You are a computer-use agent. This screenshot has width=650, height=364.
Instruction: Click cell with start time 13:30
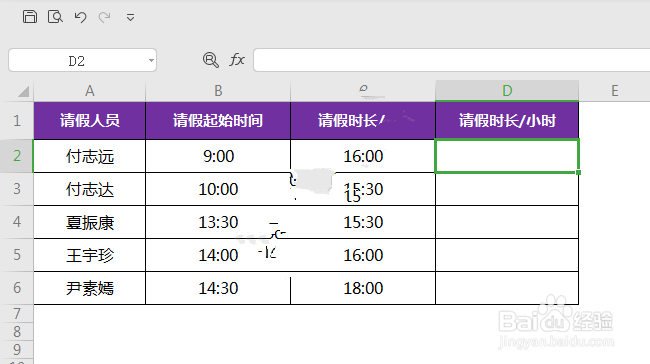click(218, 222)
